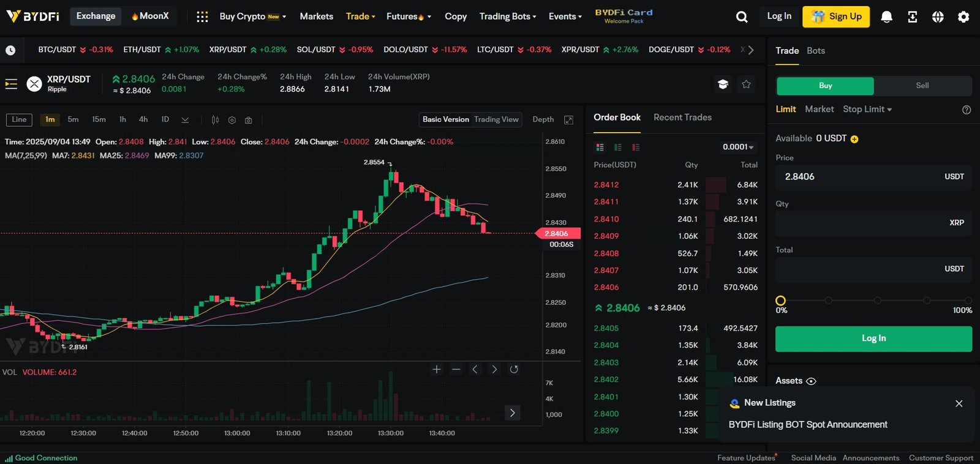Open the language globe icon
Viewport: 980px width, 464px height.
938,17
